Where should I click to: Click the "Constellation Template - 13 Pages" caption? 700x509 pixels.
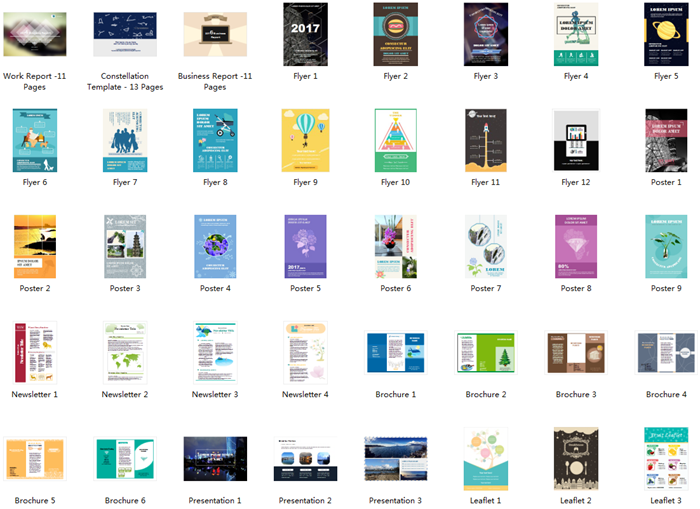point(125,82)
